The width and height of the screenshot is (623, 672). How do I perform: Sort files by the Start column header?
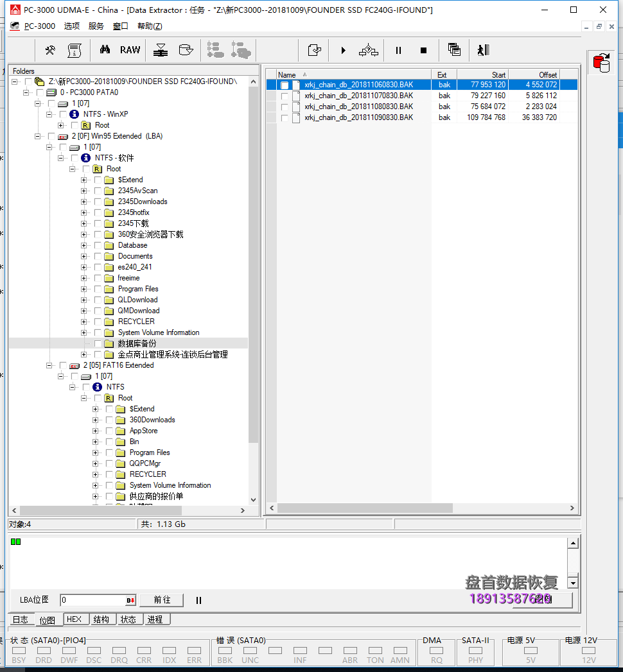coord(482,74)
